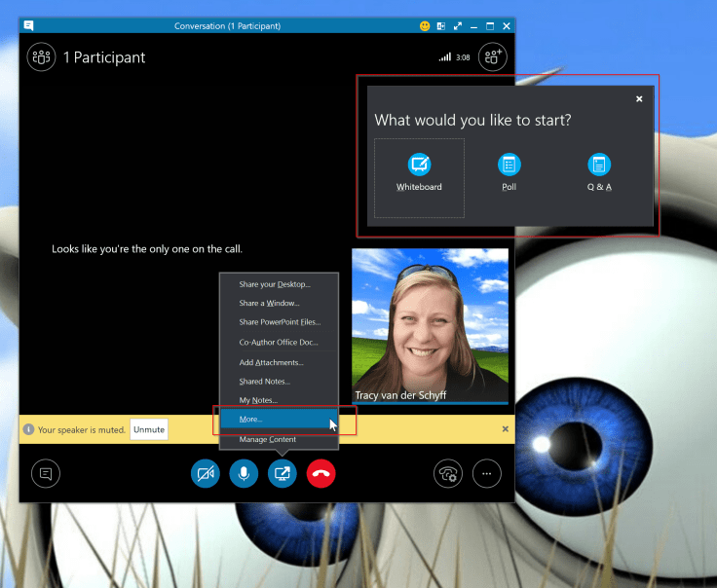Toggle the video camera on
717x588 pixels.
[x=206, y=474]
